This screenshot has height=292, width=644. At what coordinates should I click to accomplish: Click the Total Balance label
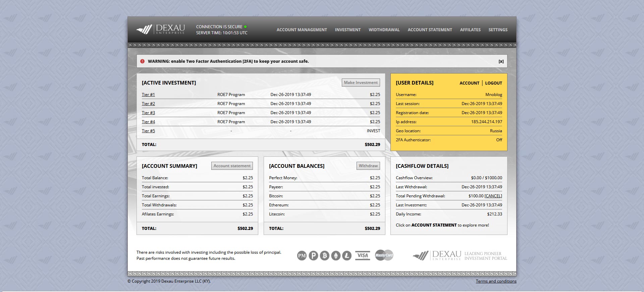tap(155, 178)
